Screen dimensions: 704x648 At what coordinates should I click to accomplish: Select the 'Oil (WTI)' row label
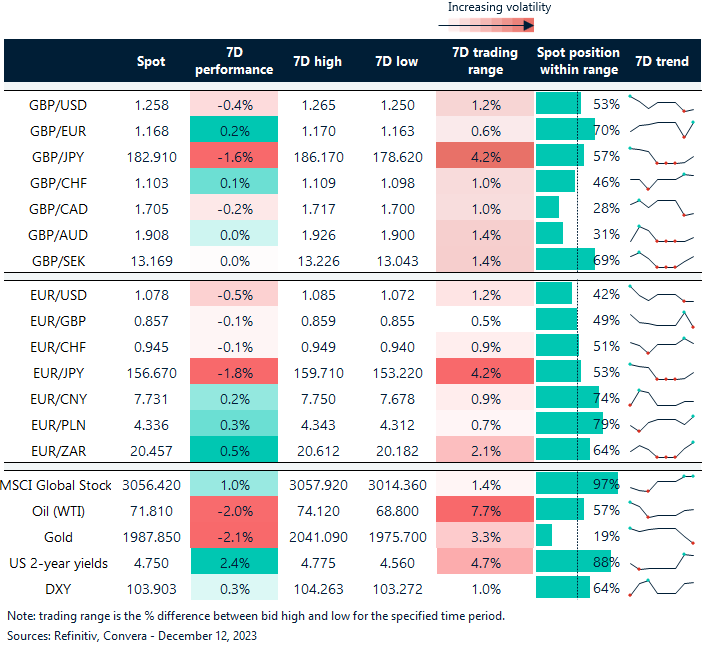(x=58, y=511)
